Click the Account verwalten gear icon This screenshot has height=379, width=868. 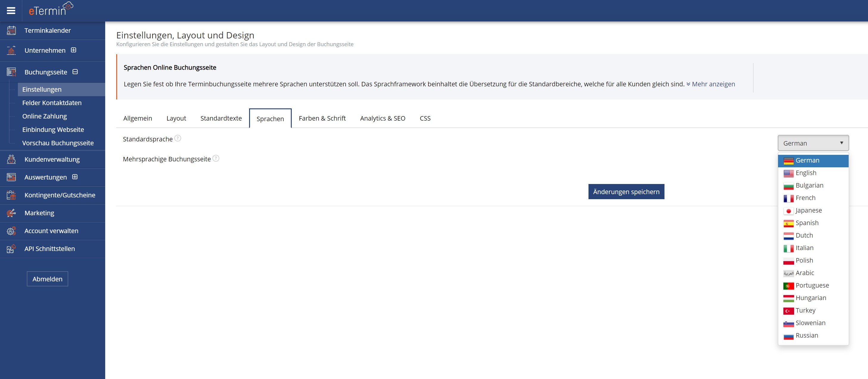(x=11, y=230)
